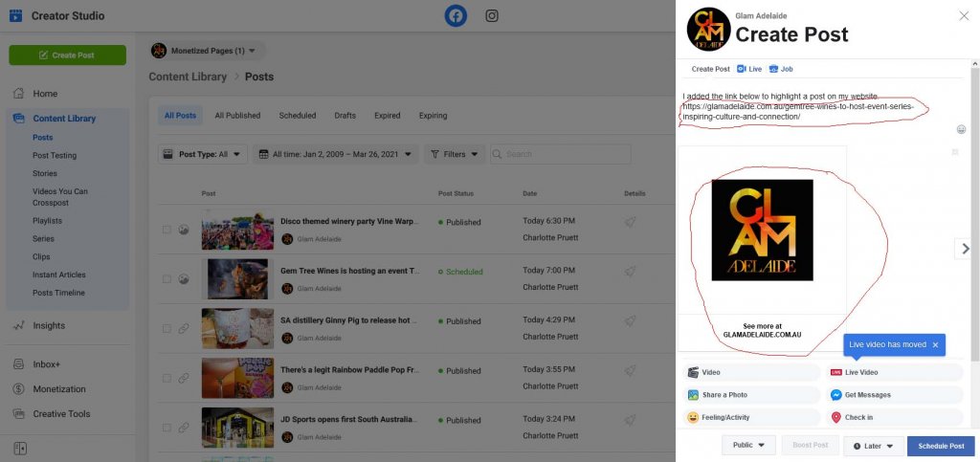Switch to the Drafts tab

coord(345,116)
